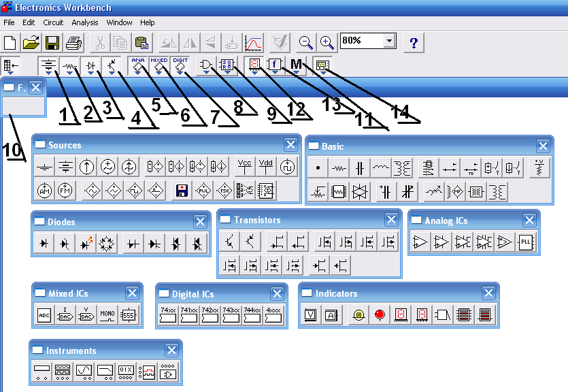Open the Sources parts bin button
The height and width of the screenshot is (392, 568).
coord(48,66)
